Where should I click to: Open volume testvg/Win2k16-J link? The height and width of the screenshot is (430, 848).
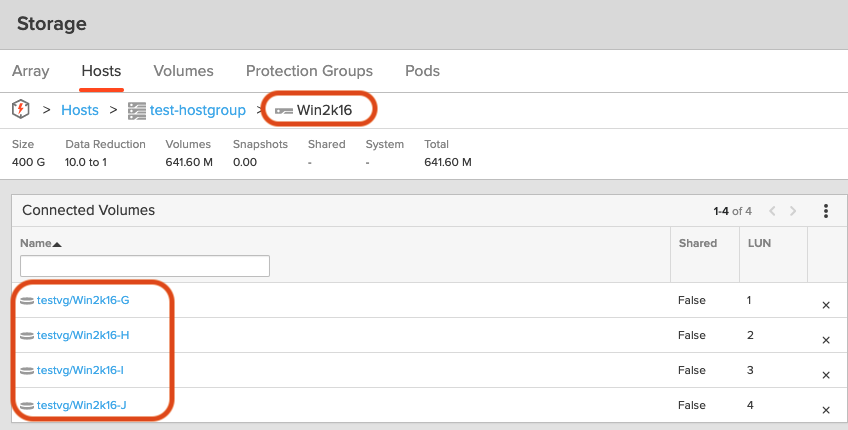(82, 405)
